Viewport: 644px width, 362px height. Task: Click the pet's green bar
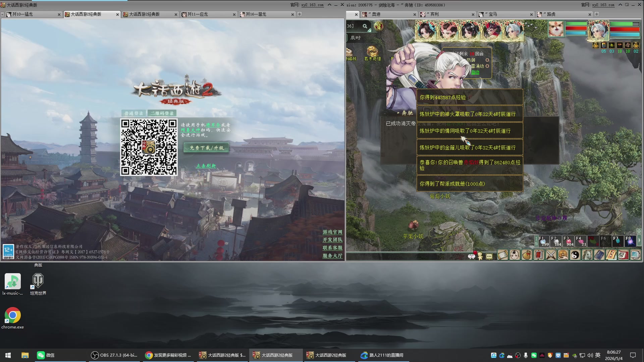point(576,24)
